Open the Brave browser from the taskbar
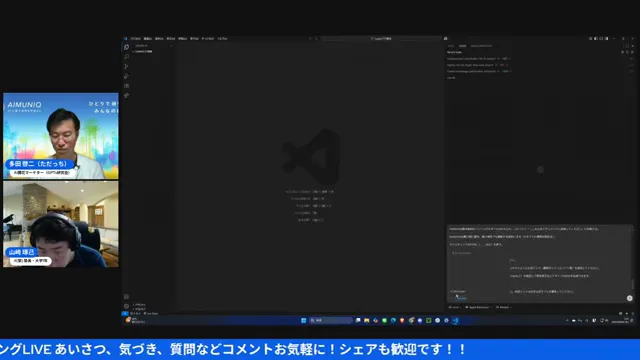Viewport: 640px width, 360px height. pos(402,320)
